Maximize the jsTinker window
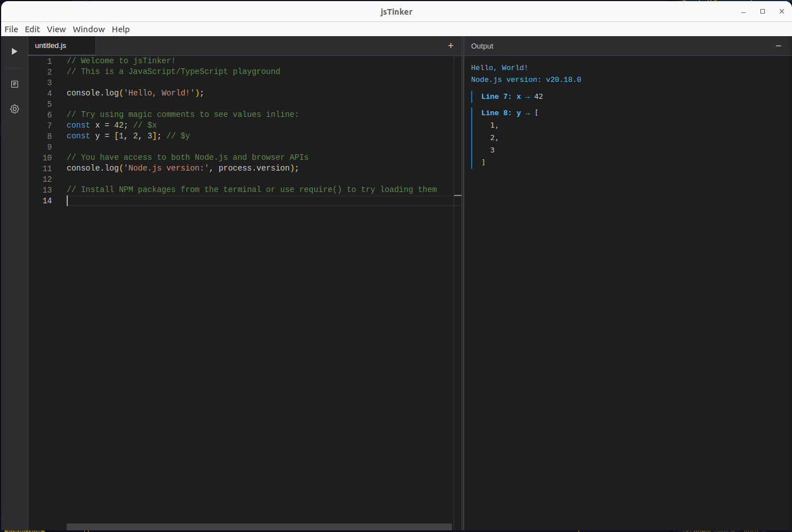This screenshot has width=792, height=532. coord(763,11)
